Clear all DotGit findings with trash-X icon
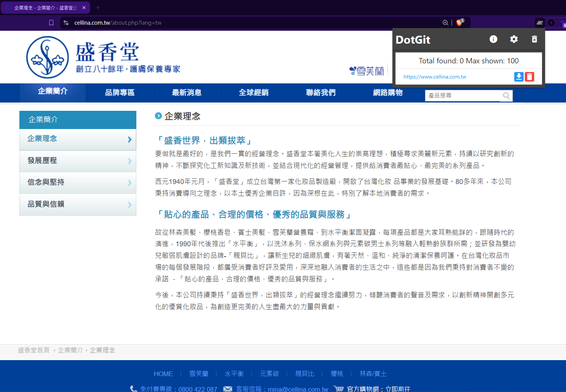The image size is (566, 392). [534, 39]
